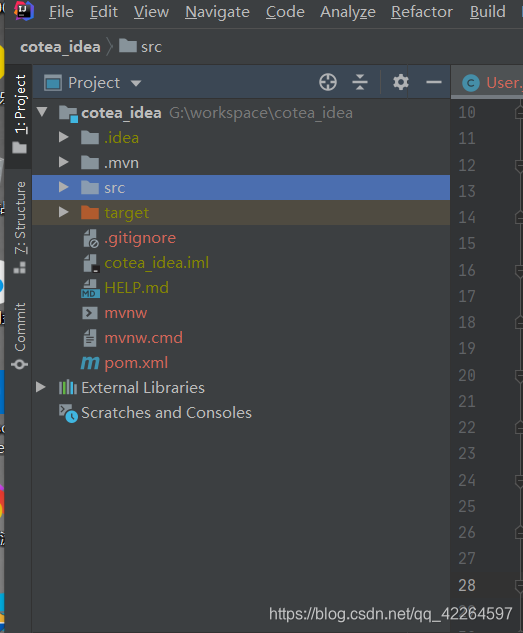Open the Refactor menu
This screenshot has width=523, height=633.
(x=422, y=12)
